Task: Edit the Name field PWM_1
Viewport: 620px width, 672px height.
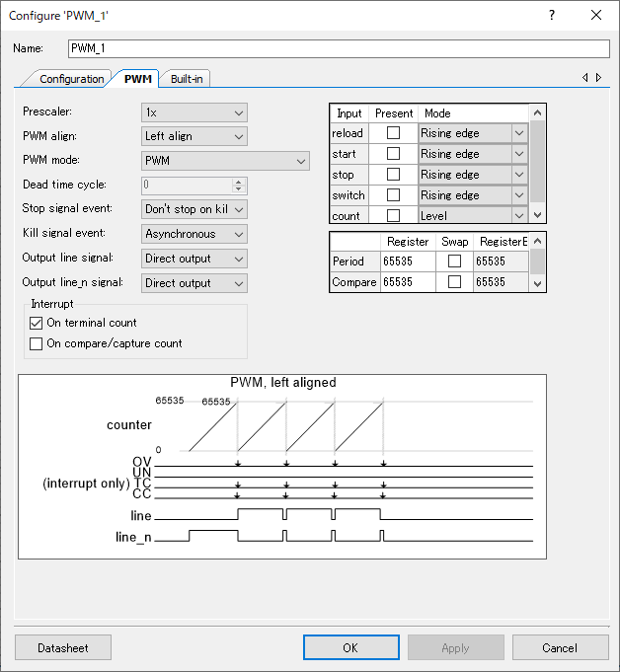Action: click(339, 48)
